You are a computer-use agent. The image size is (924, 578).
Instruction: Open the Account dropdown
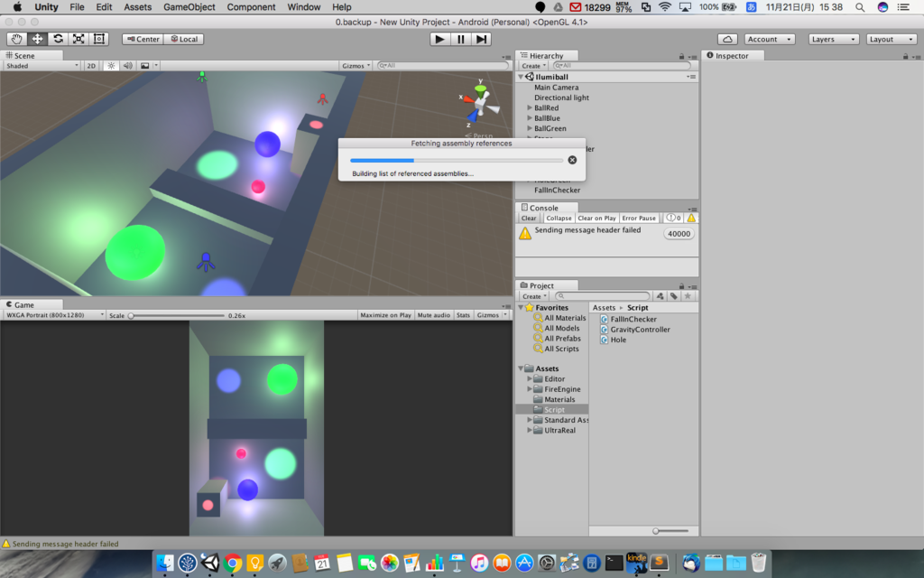[770, 39]
